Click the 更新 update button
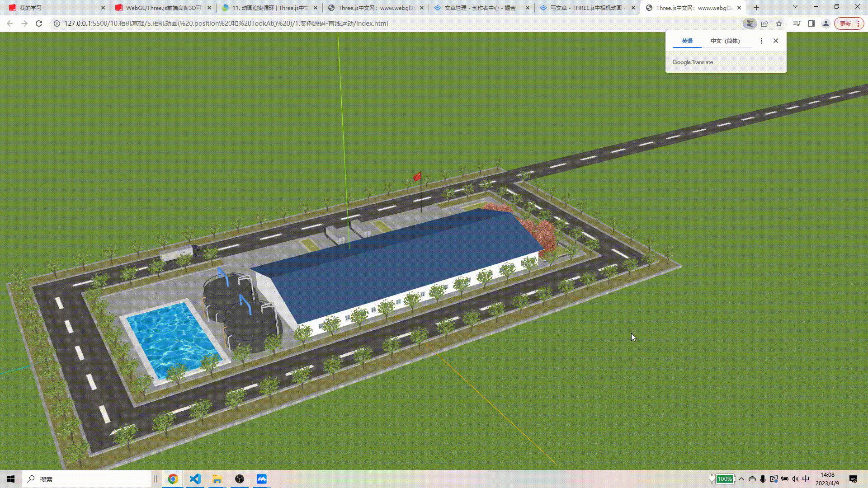 pos(845,23)
